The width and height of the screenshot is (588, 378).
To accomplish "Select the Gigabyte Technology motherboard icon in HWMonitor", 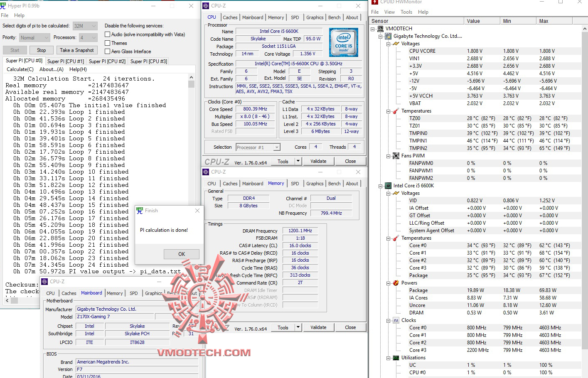I will [x=388, y=36].
